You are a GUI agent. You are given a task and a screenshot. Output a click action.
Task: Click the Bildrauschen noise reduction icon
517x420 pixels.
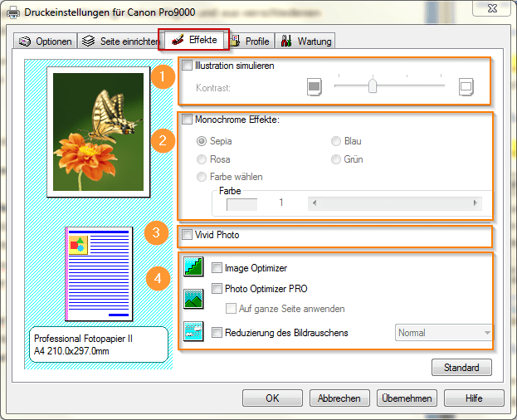[193, 331]
